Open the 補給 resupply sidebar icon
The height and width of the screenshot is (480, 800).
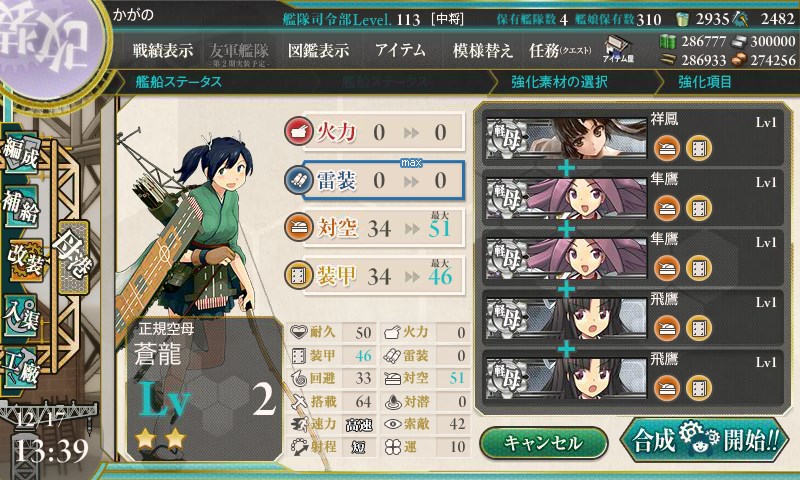pos(21,206)
